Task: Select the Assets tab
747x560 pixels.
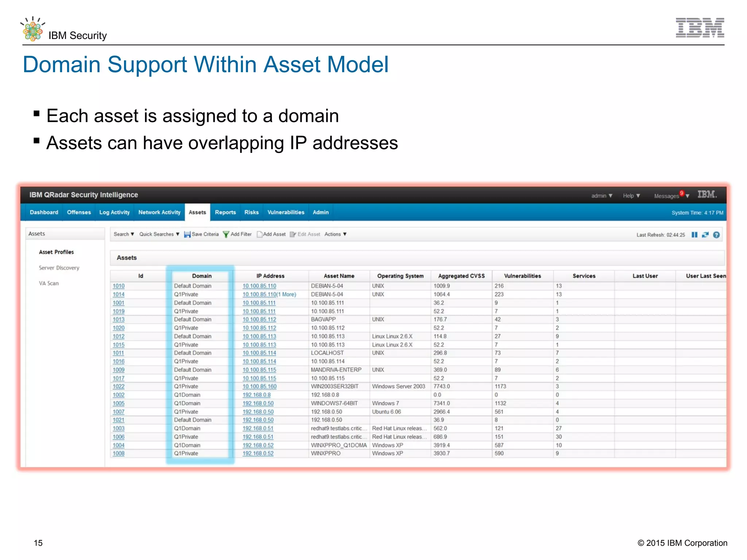Action: pos(197,212)
